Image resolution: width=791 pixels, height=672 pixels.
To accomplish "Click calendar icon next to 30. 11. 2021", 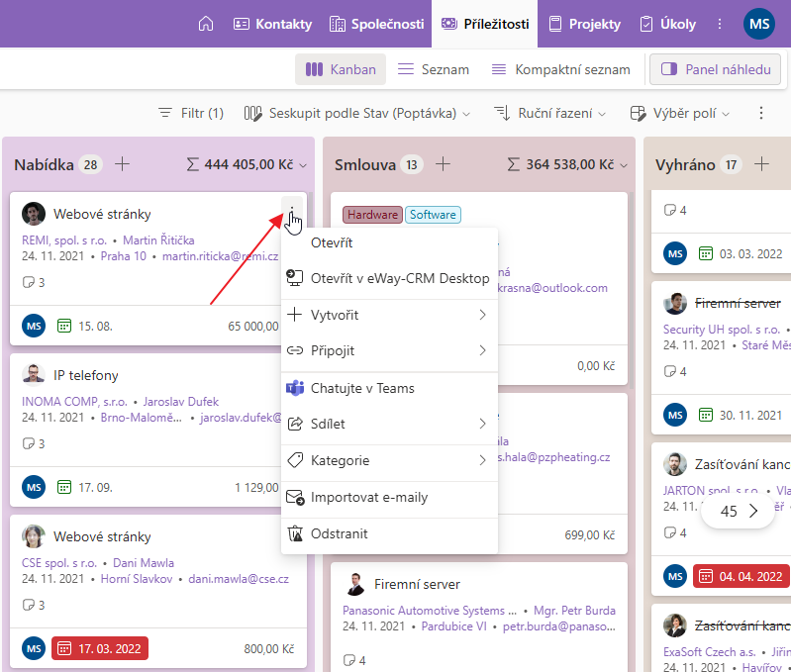I will tap(706, 415).
